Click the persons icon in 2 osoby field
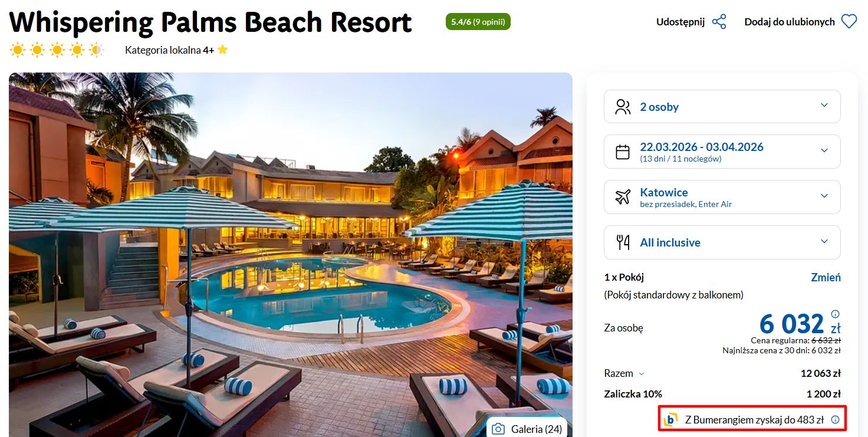Image resolution: width=868 pixels, height=437 pixels. pos(623,107)
